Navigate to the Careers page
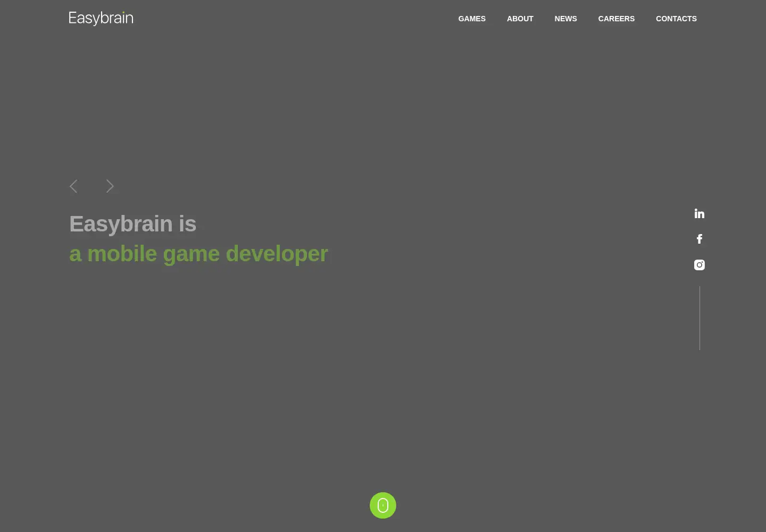 (617, 19)
